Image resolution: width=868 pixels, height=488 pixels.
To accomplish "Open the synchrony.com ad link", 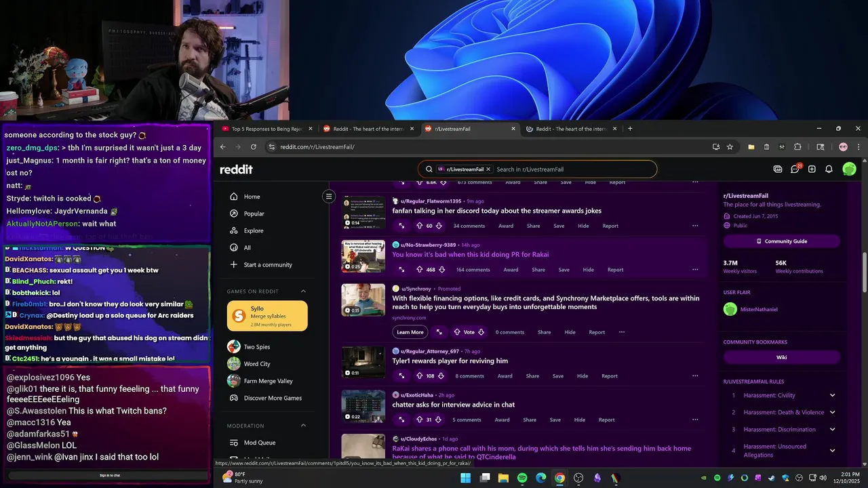I will point(409,318).
